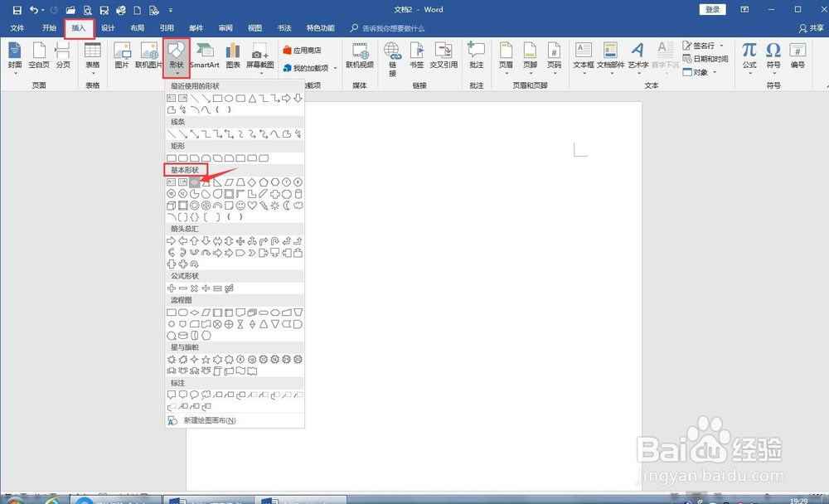The image size is (829, 504).
Task: Open 我的加载项 add-ins dropdown arrow
Action: tap(335, 68)
